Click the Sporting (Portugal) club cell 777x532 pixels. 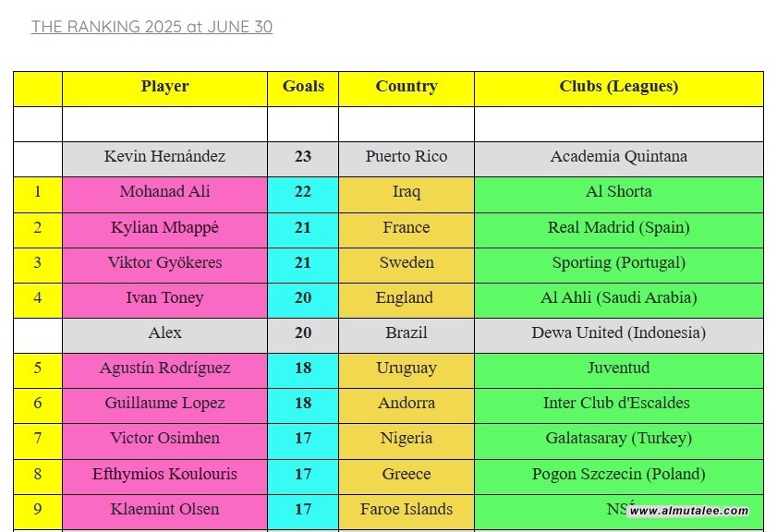point(618,262)
